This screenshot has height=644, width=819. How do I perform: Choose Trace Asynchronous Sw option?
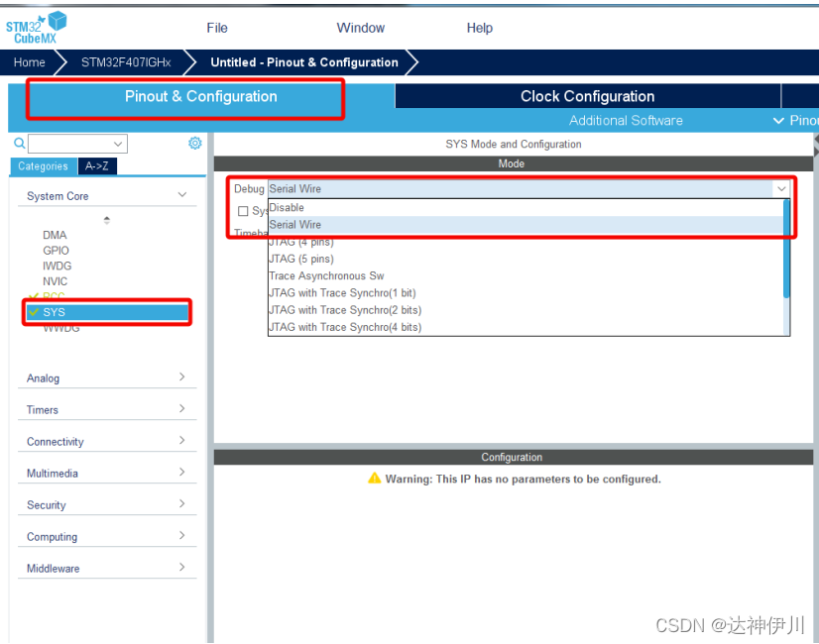[x=526, y=276]
